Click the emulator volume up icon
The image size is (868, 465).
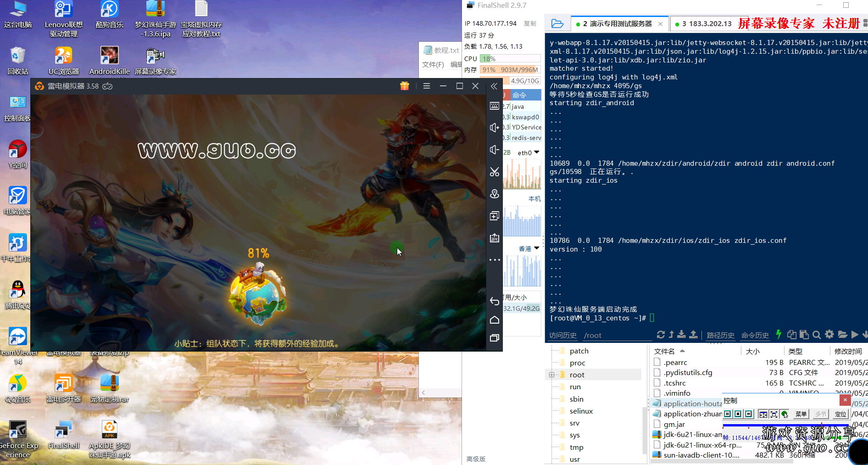tap(494, 128)
